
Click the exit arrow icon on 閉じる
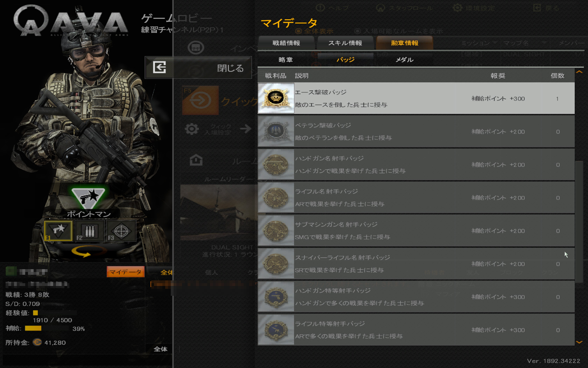click(x=160, y=67)
